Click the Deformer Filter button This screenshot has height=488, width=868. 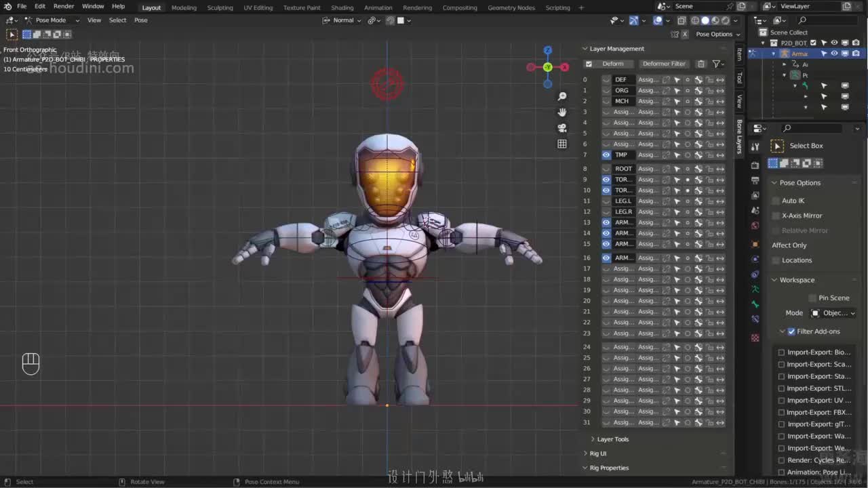click(x=664, y=64)
